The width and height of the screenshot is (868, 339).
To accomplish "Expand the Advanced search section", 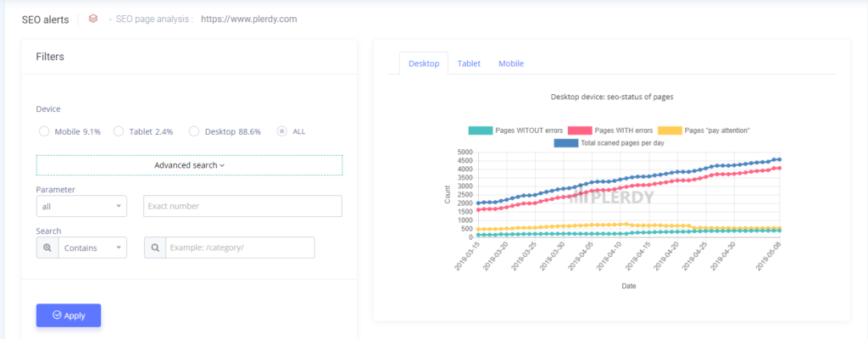I will 189,165.
